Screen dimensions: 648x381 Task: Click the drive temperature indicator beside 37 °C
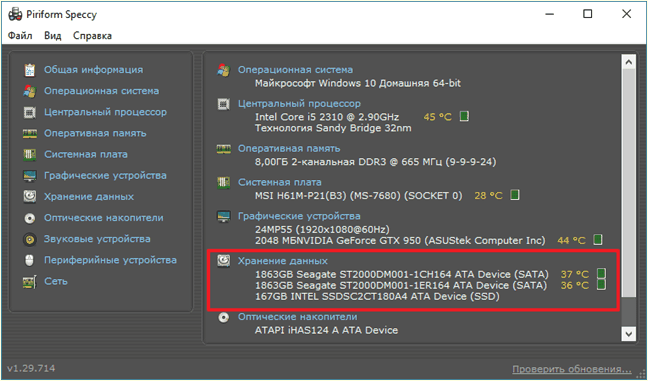pos(601,274)
